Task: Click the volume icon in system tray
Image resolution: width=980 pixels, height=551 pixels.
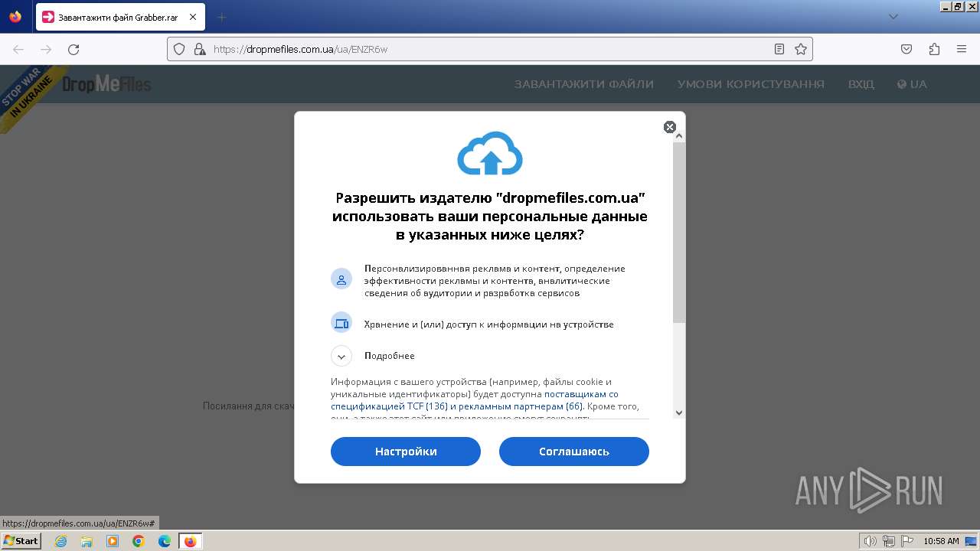Action: click(x=870, y=541)
